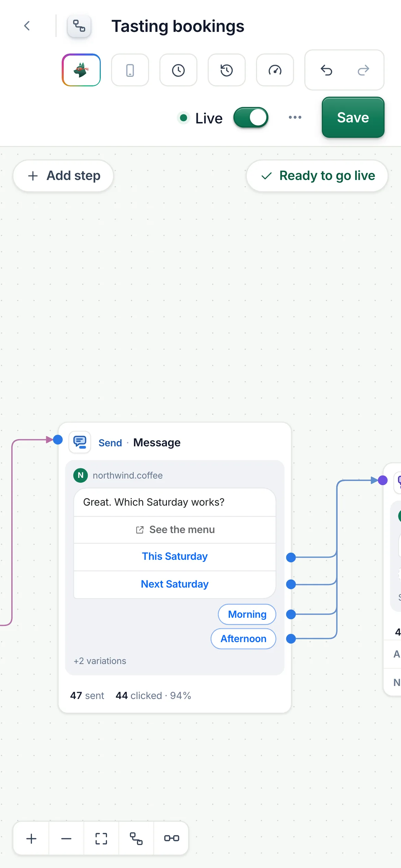Save the Tasting bookings flow
401x868 pixels.
click(x=353, y=118)
